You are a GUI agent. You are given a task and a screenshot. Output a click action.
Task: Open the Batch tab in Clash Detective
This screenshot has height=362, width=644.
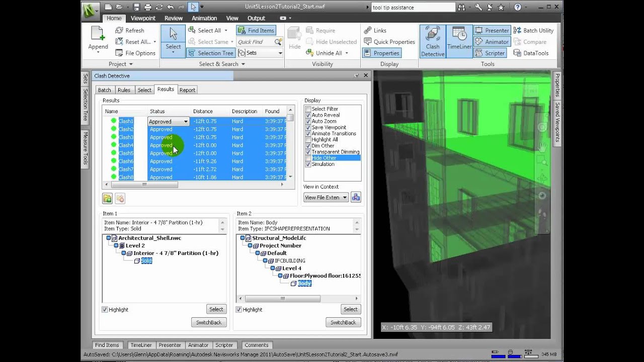click(105, 90)
